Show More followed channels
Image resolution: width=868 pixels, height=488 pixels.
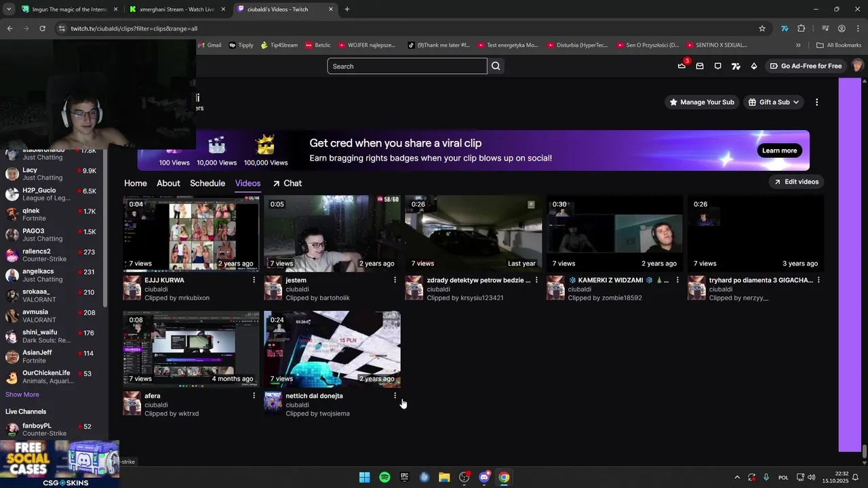(22, 394)
